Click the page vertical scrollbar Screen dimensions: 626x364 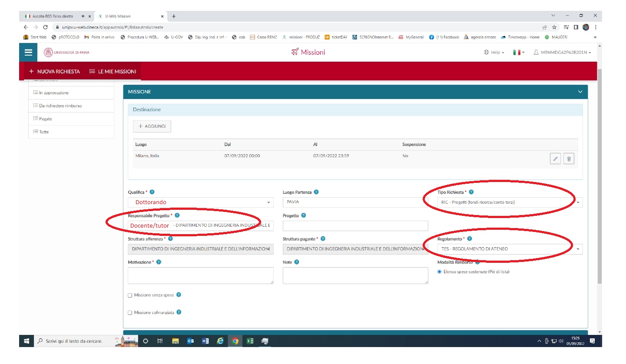click(x=600, y=174)
